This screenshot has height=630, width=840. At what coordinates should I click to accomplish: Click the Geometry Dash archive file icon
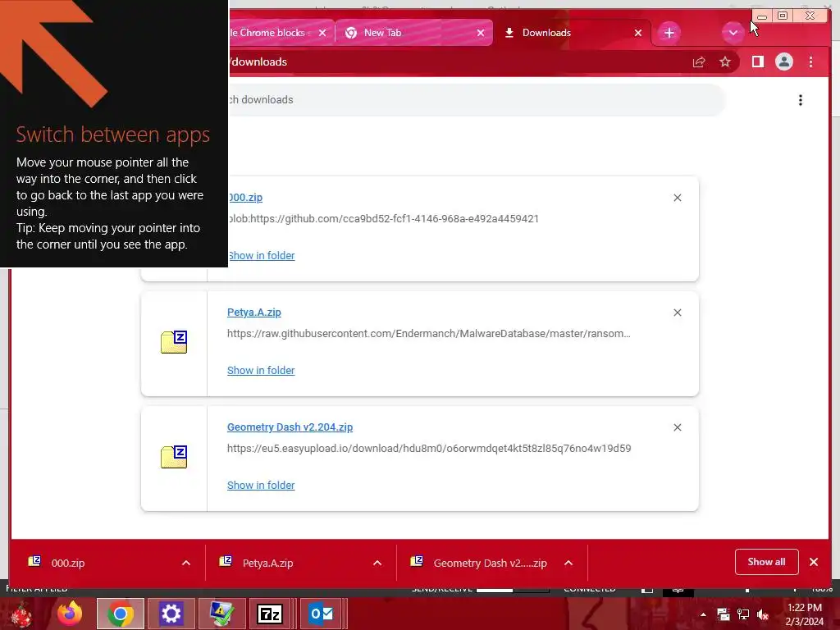pyautogui.click(x=174, y=456)
